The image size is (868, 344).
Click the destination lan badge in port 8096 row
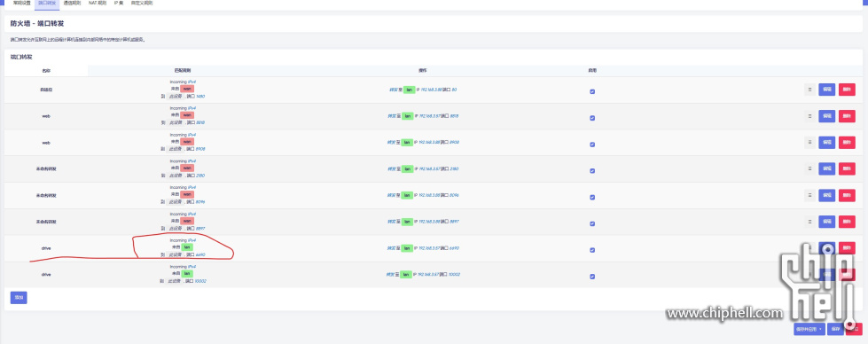point(408,196)
